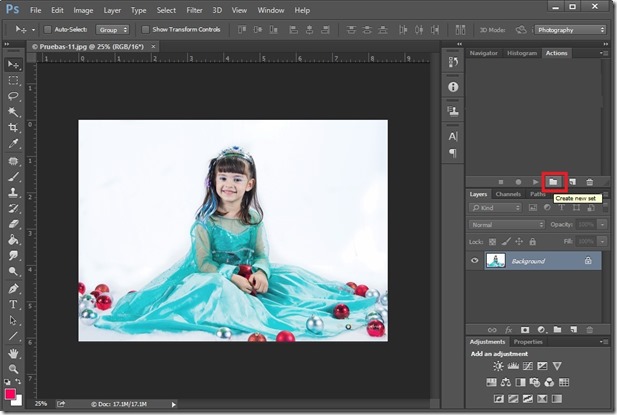Add a Curves adjustment

pyautogui.click(x=527, y=366)
